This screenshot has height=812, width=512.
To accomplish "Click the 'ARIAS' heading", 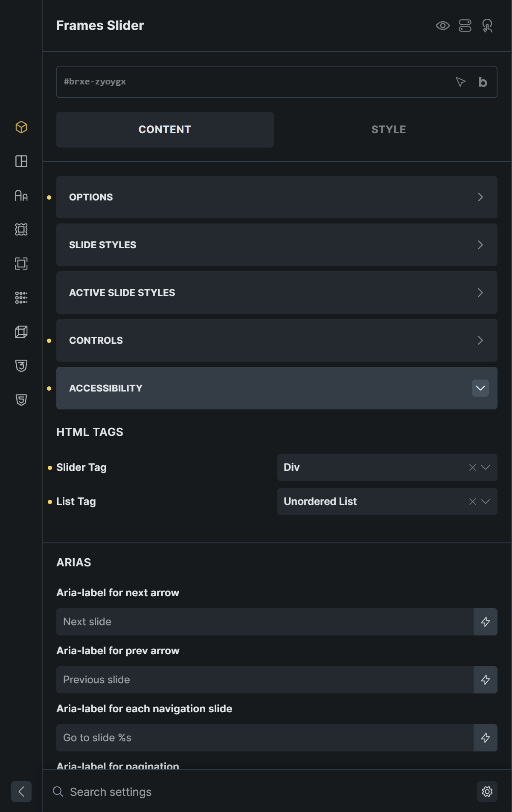I will pos(74,563).
